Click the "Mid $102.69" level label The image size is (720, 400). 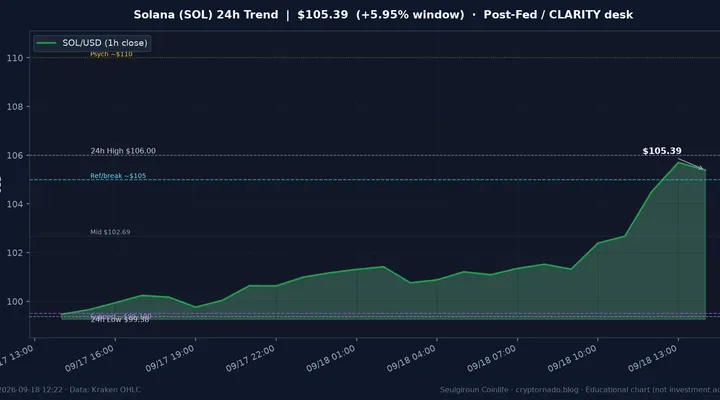pos(110,232)
